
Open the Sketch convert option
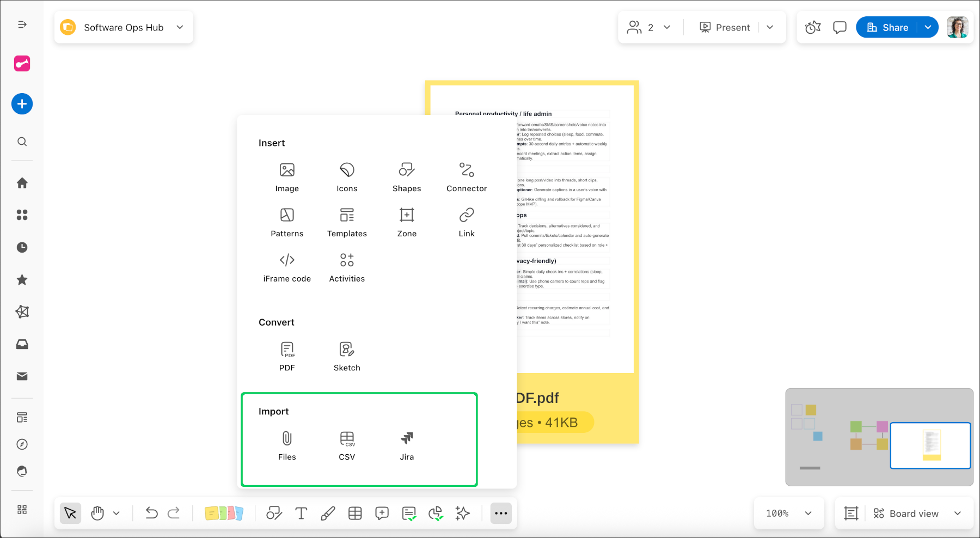click(x=347, y=356)
